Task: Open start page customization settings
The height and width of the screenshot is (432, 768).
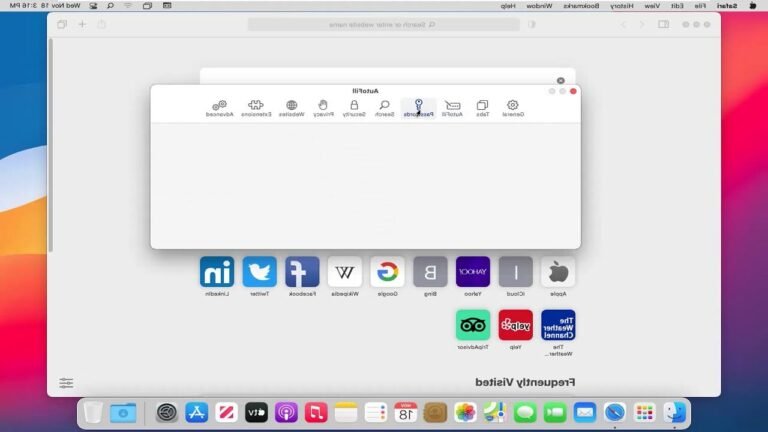Action: (66, 383)
